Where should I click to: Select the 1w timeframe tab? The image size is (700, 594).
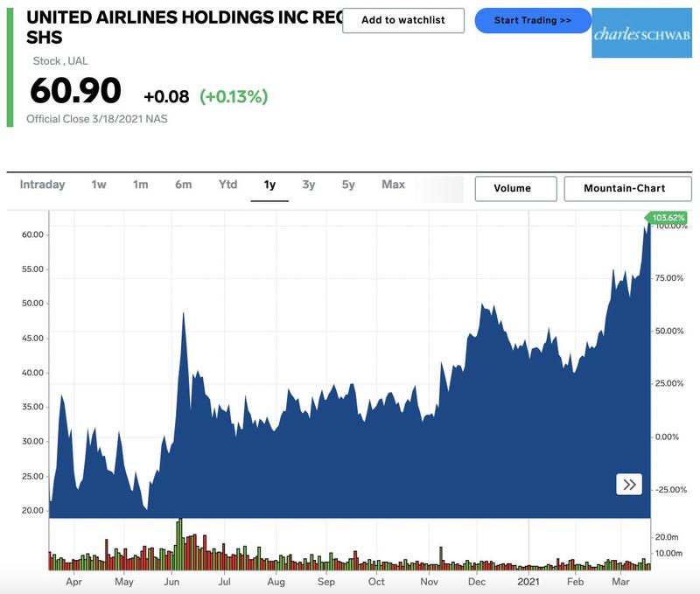99,185
